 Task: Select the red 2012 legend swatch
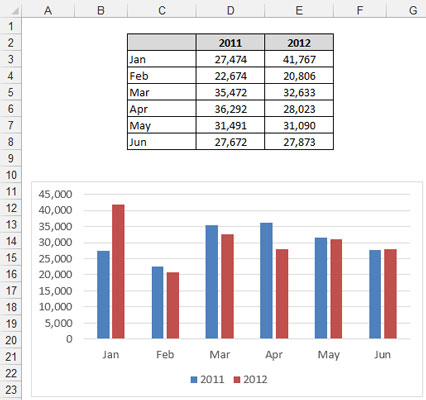[x=237, y=380]
